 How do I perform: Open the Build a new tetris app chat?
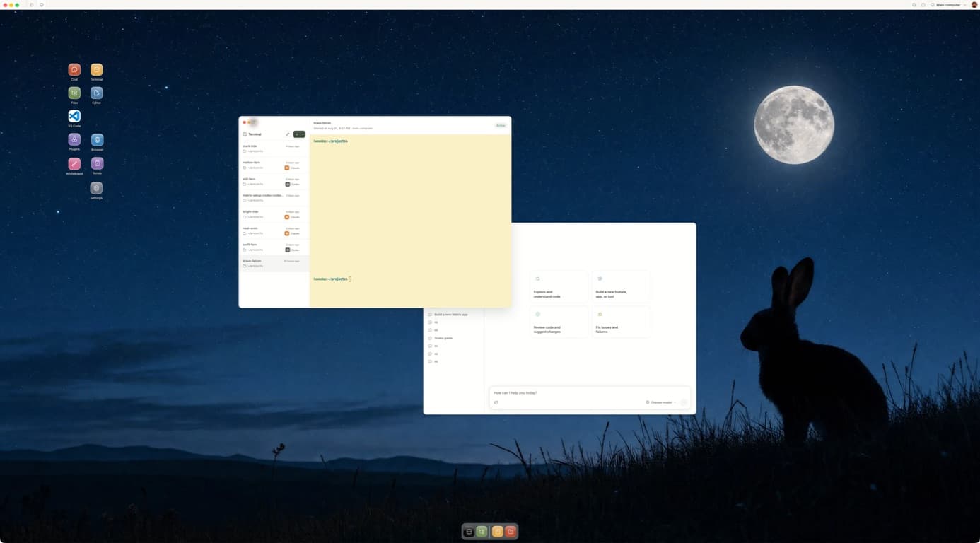(450, 315)
